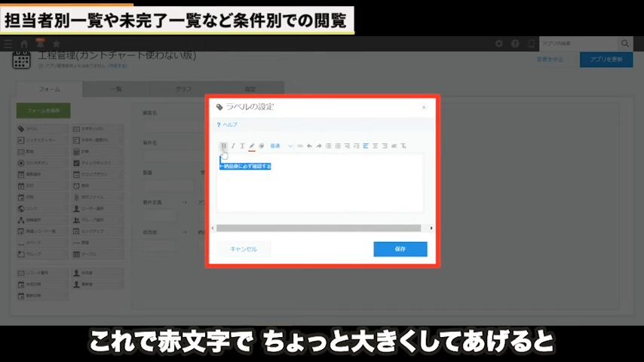Select the ドロップダウン field in palette
The height and width of the screenshot is (362, 644).
coord(98,174)
